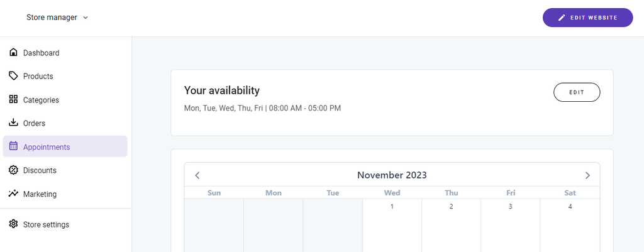Screen dimensions: 644x252
Task: Click the Categories grid icon
Action: point(13,99)
